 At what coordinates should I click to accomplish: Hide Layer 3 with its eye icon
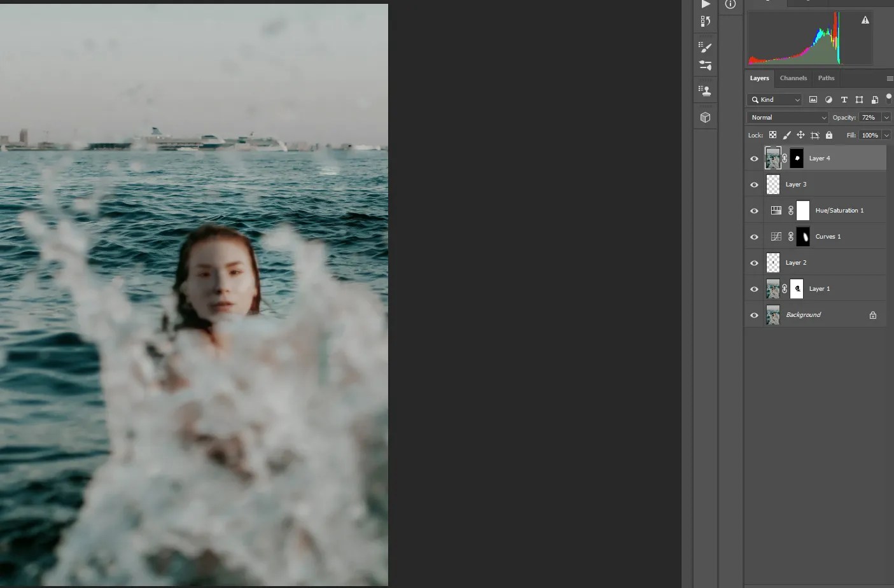[x=753, y=184]
